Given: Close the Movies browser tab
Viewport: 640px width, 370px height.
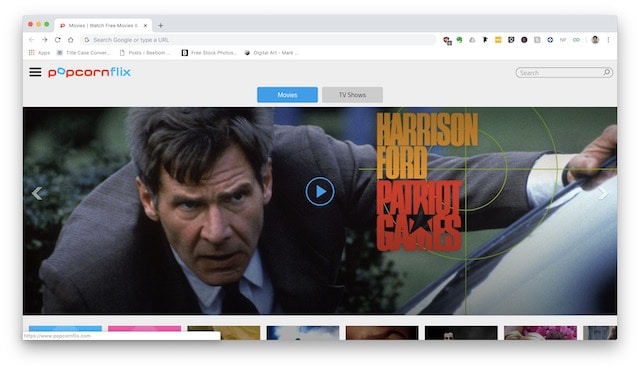Looking at the screenshot, I should [145, 25].
